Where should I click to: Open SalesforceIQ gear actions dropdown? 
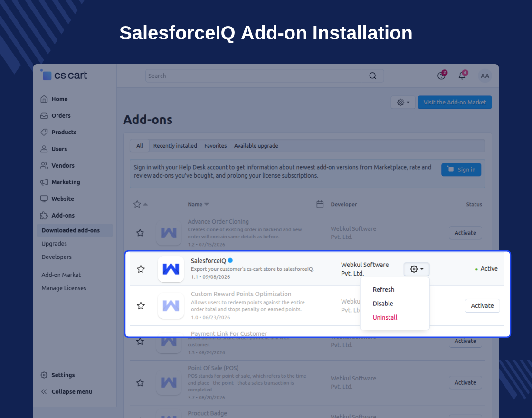tap(417, 269)
